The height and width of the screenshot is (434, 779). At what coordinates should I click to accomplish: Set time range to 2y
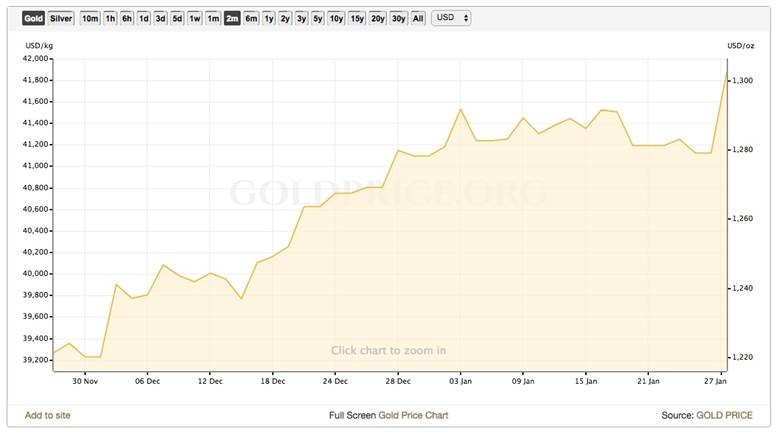tap(285, 18)
